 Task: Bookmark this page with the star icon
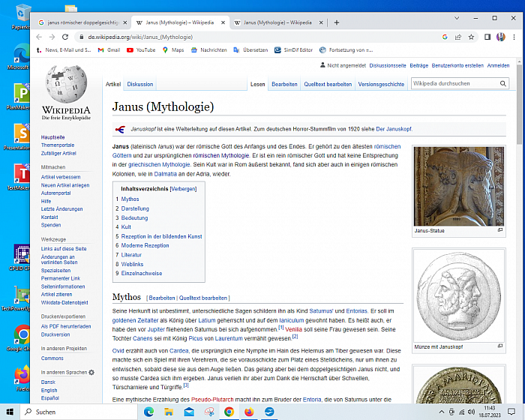pos(471,37)
